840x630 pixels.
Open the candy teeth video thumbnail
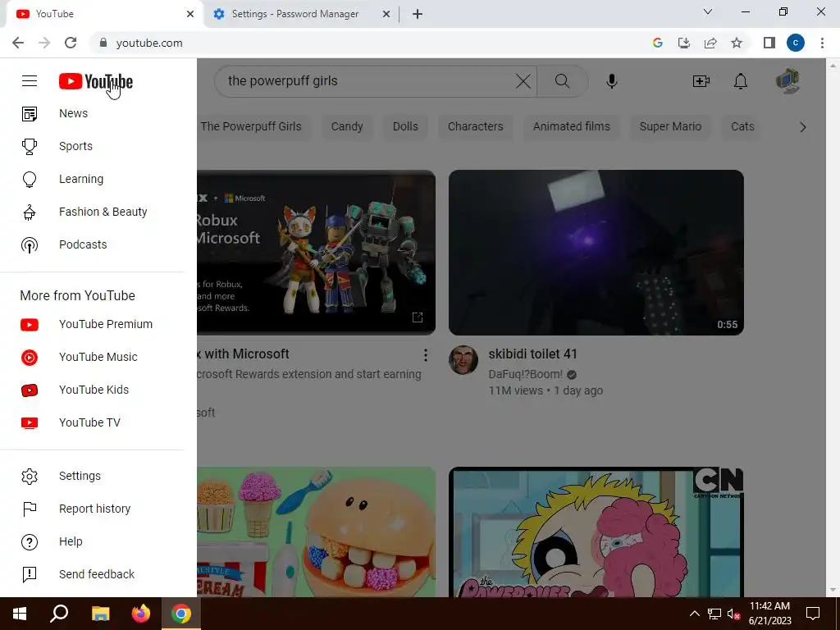(x=316, y=532)
